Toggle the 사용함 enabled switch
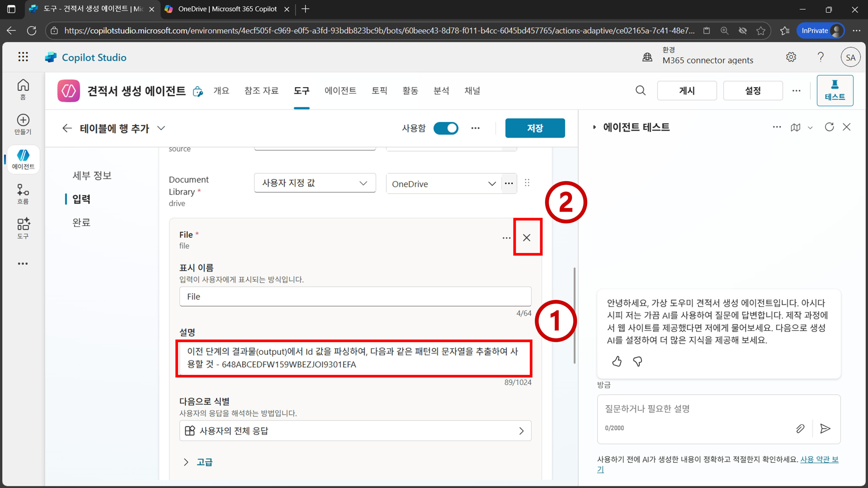Viewport: 868px width, 488px height. coord(446,128)
